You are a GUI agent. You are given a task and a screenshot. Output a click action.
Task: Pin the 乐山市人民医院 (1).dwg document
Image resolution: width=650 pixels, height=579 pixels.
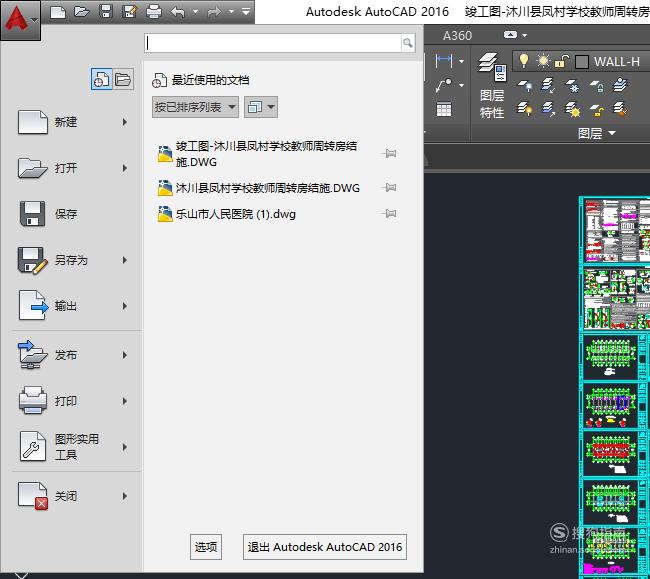(389, 214)
